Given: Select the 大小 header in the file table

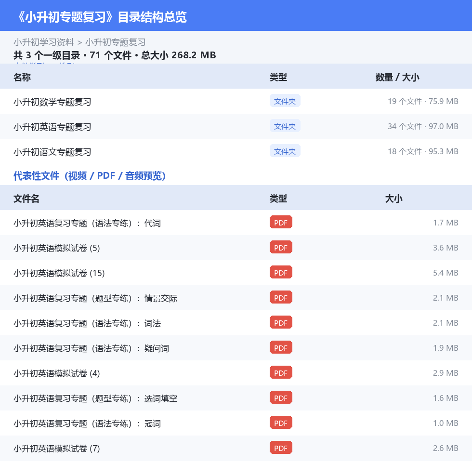Looking at the screenshot, I should (393, 198).
